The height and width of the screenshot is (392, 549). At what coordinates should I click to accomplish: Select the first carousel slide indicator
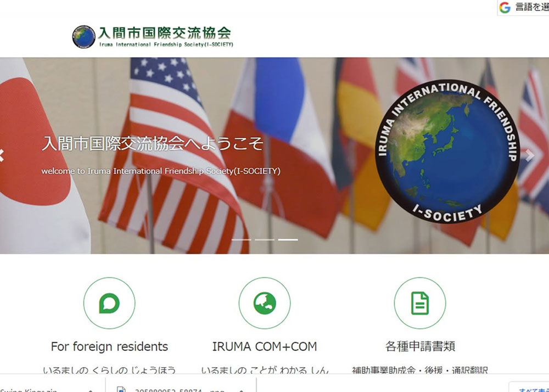pyautogui.click(x=241, y=240)
